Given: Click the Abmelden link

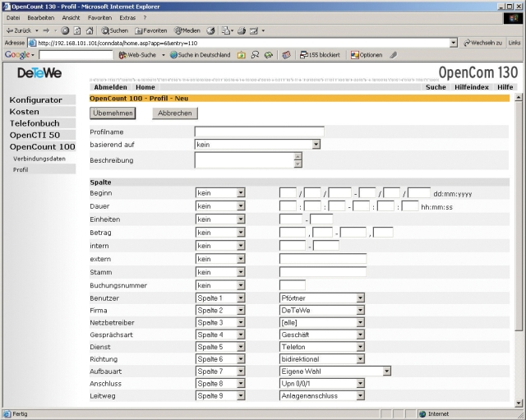Looking at the screenshot, I should (110, 87).
